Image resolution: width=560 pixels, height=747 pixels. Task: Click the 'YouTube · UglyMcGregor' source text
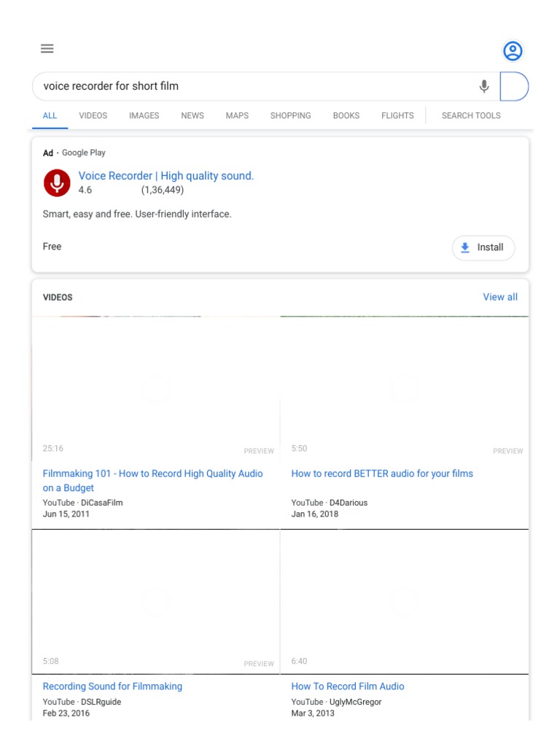[x=337, y=703]
